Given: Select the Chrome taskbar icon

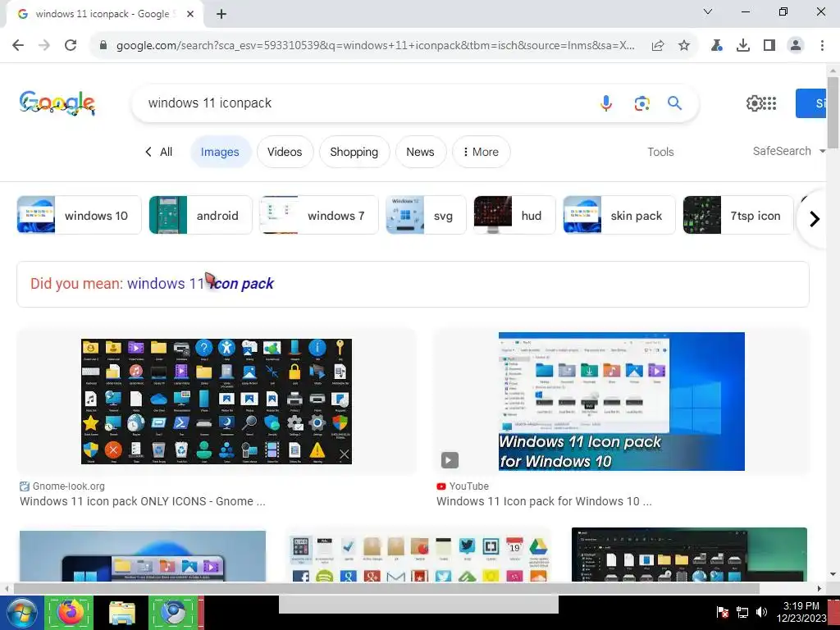Looking at the screenshot, I should pyautogui.click(x=173, y=613).
